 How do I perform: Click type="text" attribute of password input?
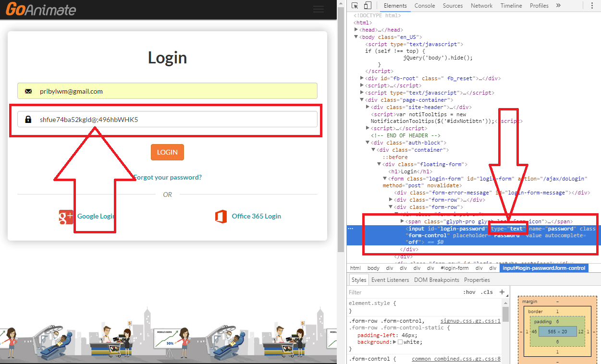click(x=509, y=229)
